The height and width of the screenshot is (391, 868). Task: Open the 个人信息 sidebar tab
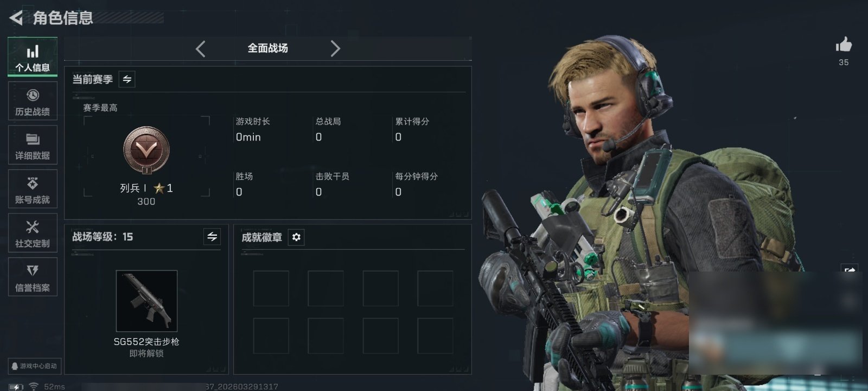pos(33,56)
